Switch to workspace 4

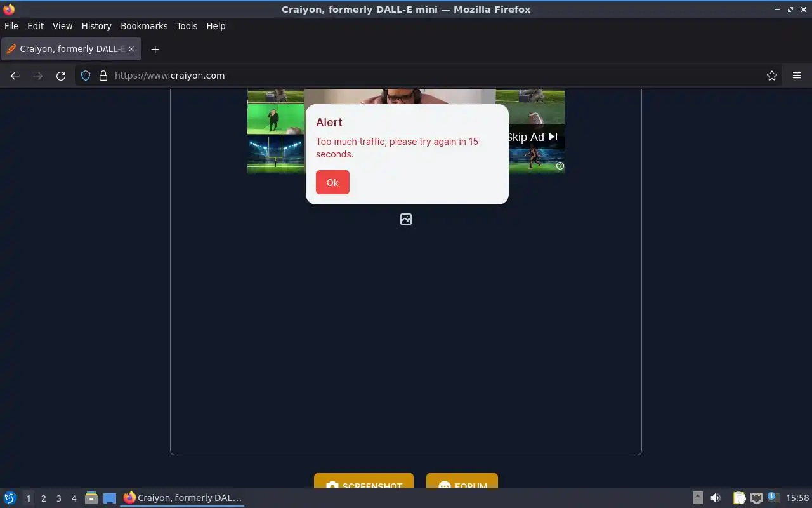(x=74, y=498)
